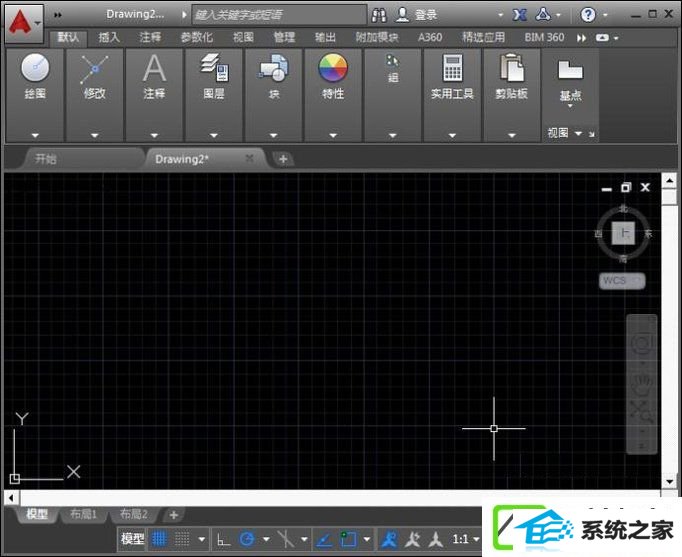
Task: Open the 剪贴板 clipboard icon
Action: pyautogui.click(x=512, y=67)
